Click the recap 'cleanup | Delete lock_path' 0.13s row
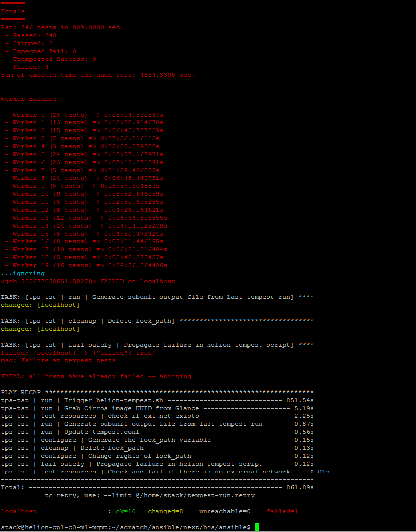This screenshot has width=416, height=532. 157,448
